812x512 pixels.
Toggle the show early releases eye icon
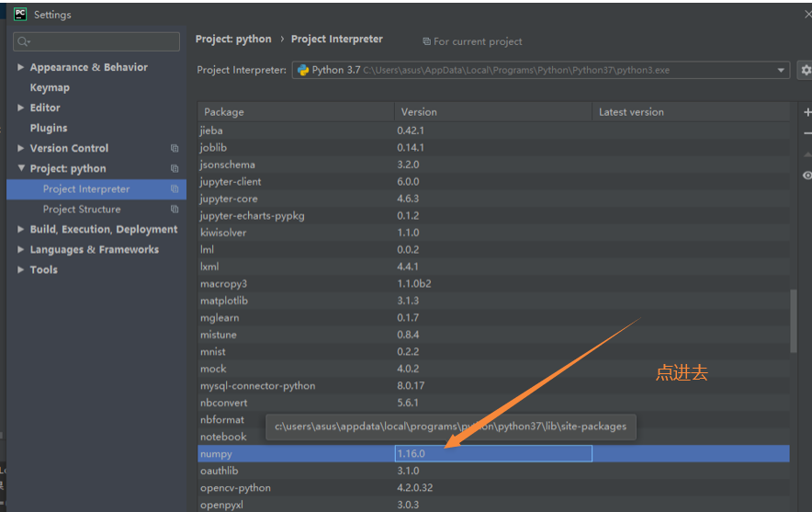[x=807, y=176]
